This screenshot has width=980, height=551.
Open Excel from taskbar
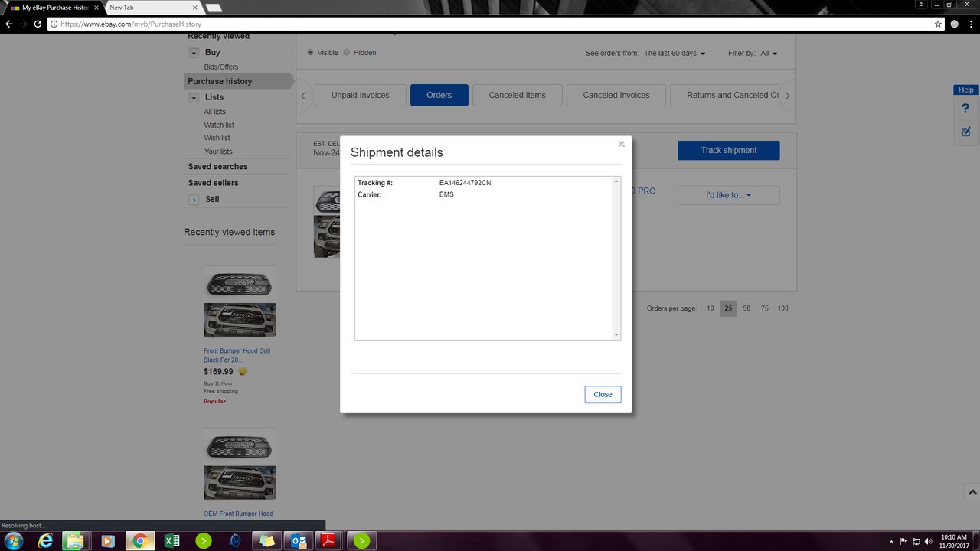(171, 541)
